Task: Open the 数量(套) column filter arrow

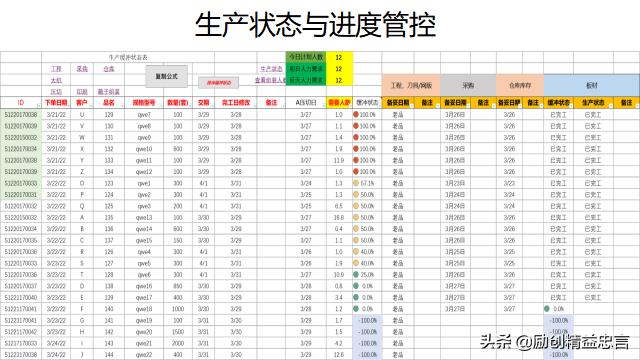Action: click(190, 106)
